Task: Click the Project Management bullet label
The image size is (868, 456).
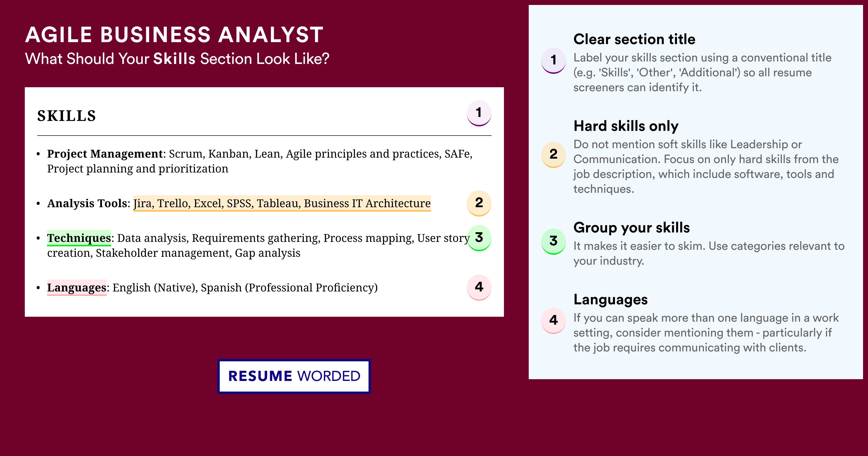Action: 105,154
